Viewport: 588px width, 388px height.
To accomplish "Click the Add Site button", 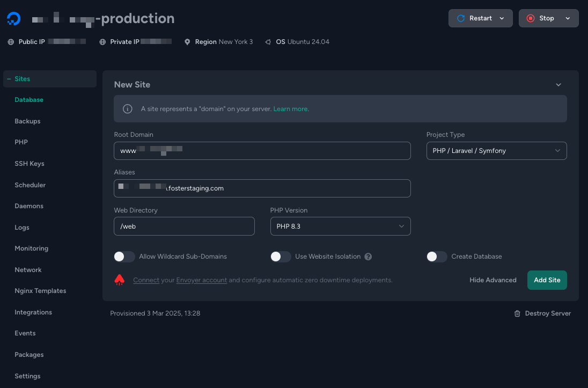I will (x=547, y=280).
